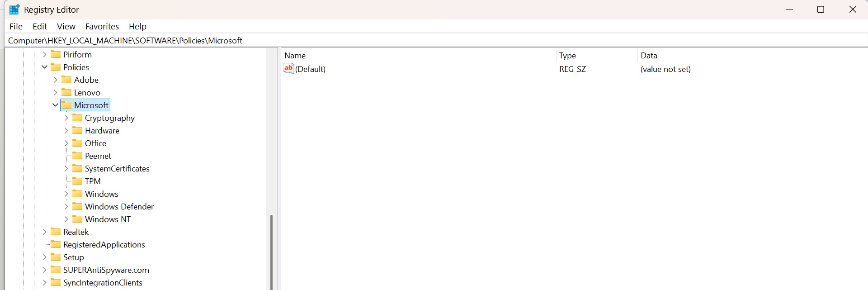Click the SystemCertificates folder icon
The image size is (868, 290).
[77, 168]
